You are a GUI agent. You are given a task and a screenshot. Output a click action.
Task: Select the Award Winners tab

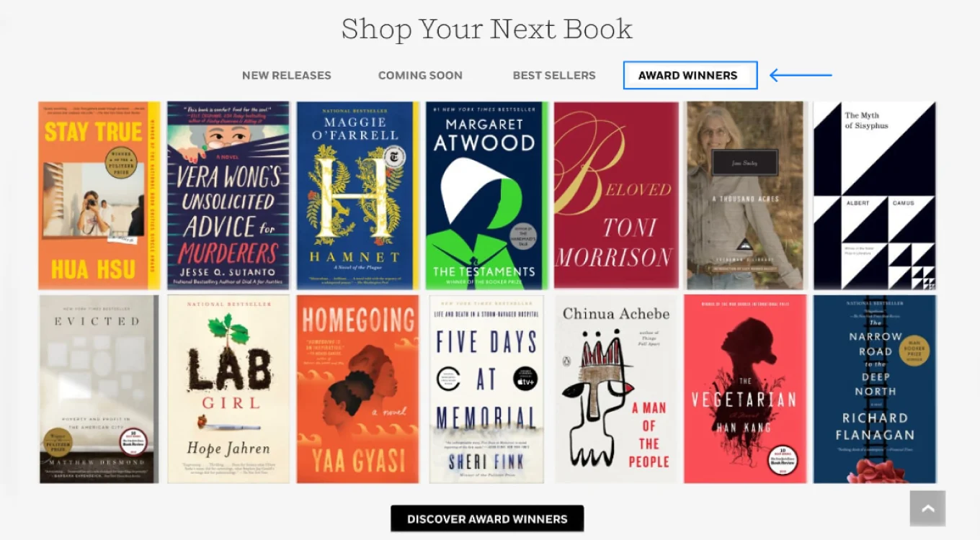[x=690, y=75]
